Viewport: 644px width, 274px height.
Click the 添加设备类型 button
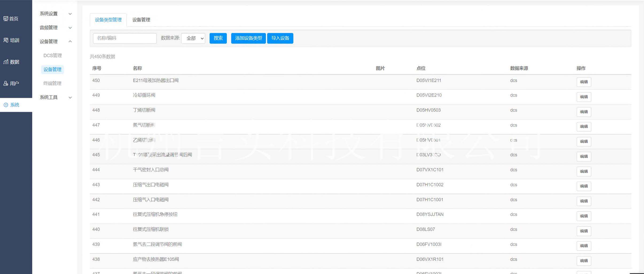(248, 38)
